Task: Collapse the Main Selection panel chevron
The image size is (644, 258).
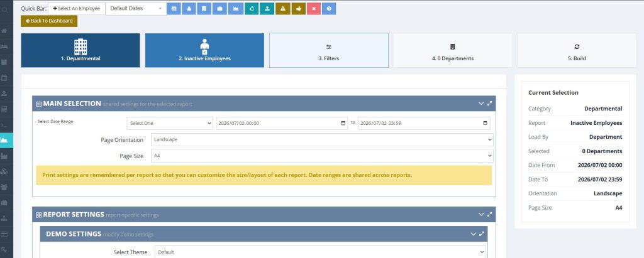Action: point(481,104)
